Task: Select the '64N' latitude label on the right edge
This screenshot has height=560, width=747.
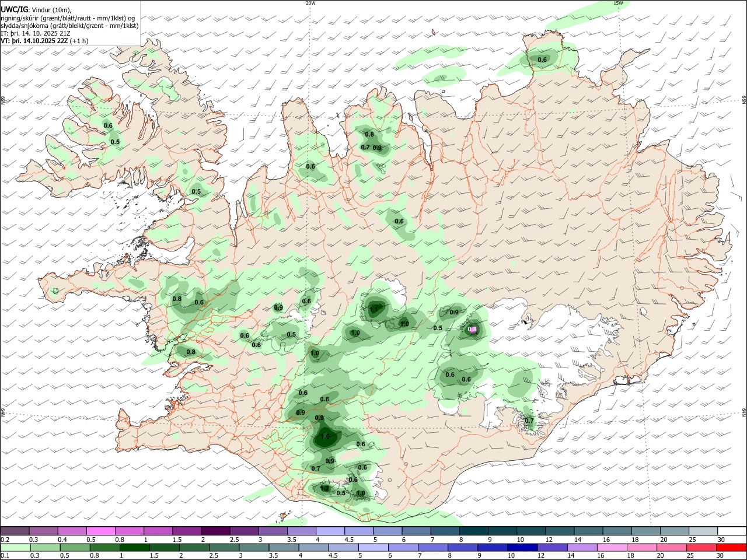Action: pos(744,412)
